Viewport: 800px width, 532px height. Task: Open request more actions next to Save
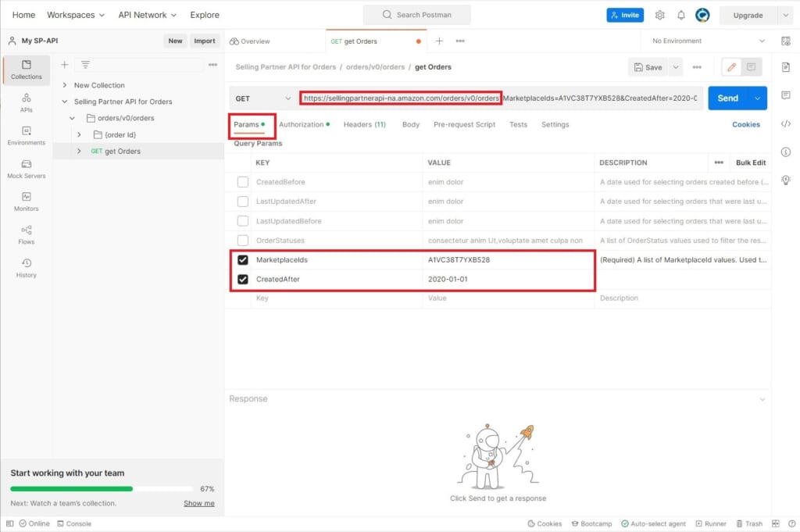point(697,67)
